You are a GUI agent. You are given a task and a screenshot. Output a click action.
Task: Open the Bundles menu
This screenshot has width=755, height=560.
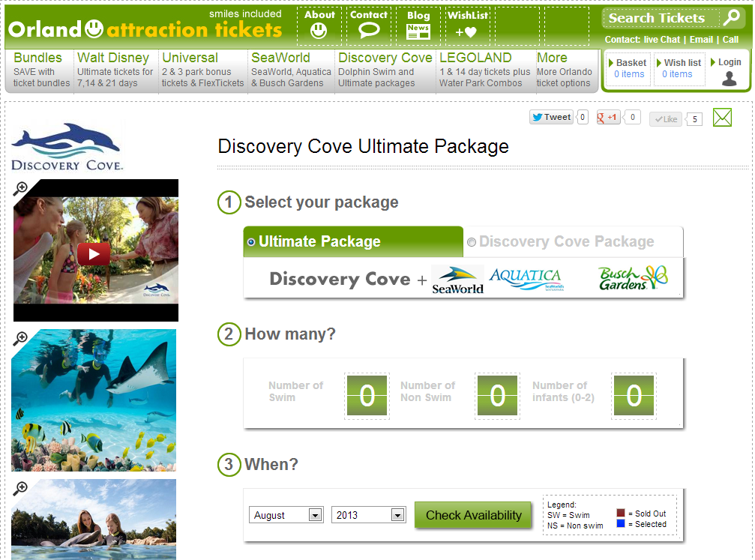pyautogui.click(x=41, y=70)
